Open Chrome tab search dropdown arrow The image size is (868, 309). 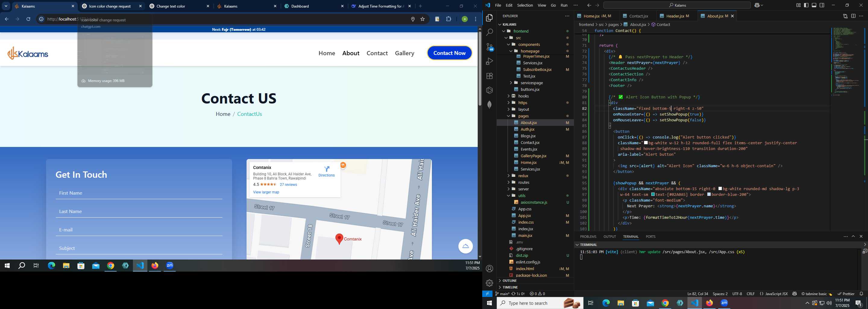click(x=6, y=6)
